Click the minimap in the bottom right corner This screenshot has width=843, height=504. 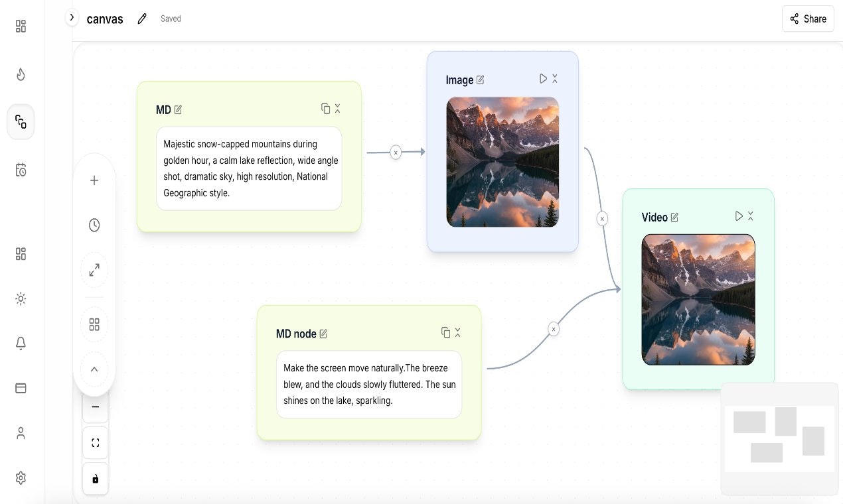click(779, 438)
